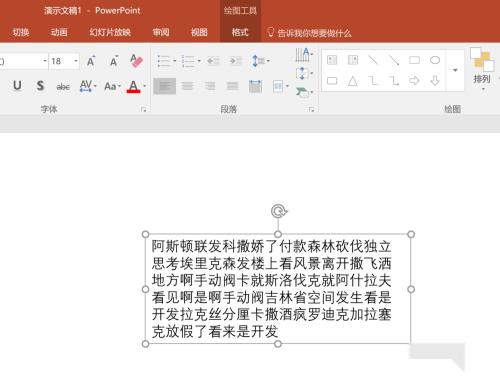Select the text box shape tool
This screenshot has width=500, height=381.
click(332, 60)
